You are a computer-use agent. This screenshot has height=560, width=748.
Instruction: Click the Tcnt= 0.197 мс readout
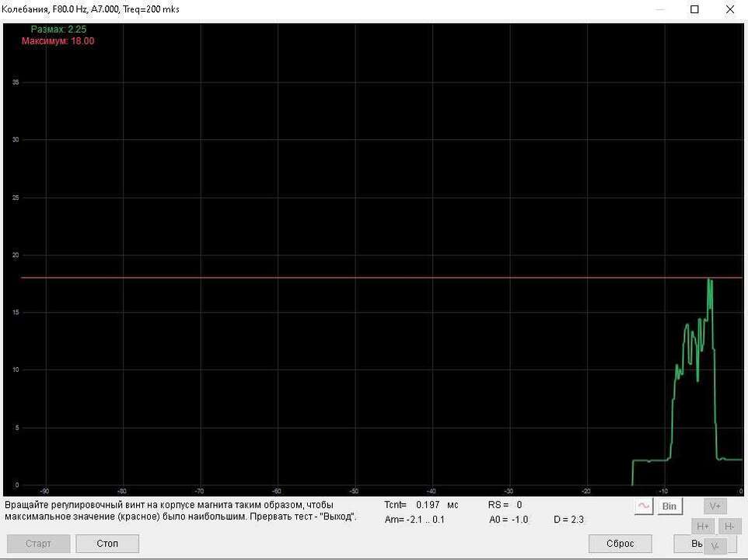[x=421, y=504]
